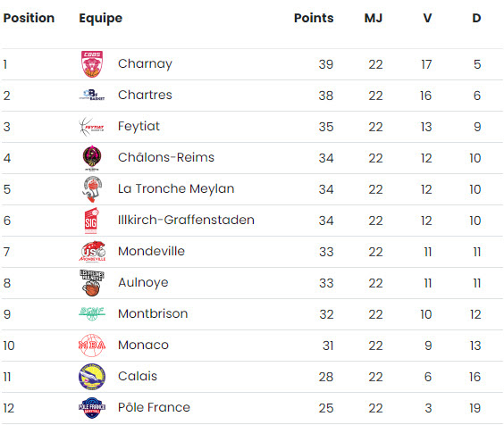The height and width of the screenshot is (425, 504).
Task: Open the Charnay team name link
Action: [145, 64]
